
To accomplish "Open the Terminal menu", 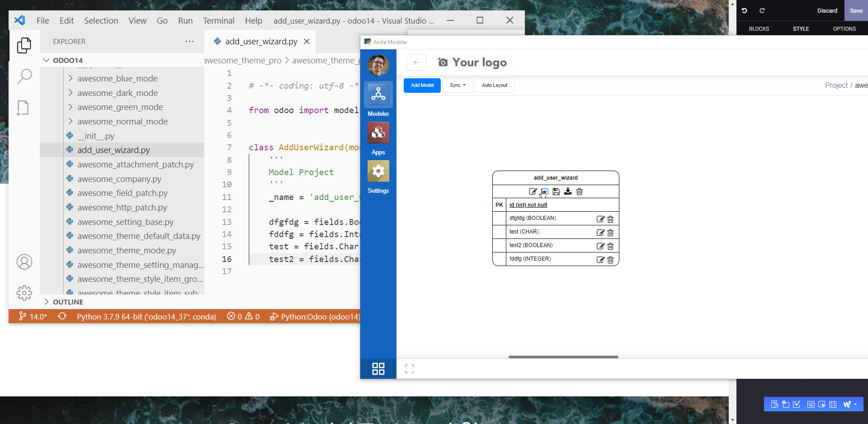I will tap(218, 20).
